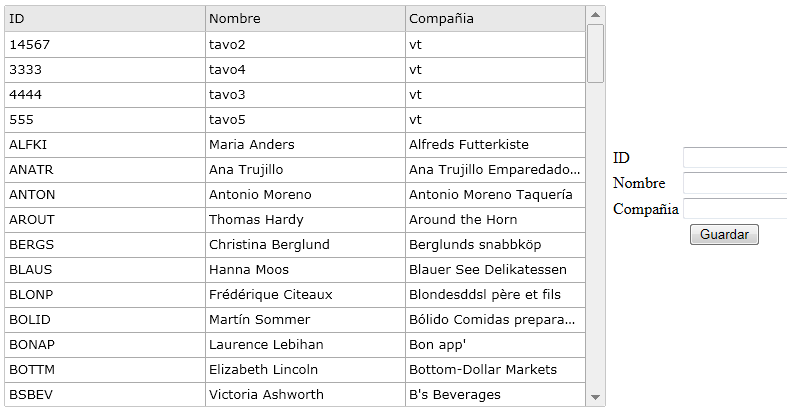Click the Berglunds snabbköp cell
787x413 pixels.
495,245
